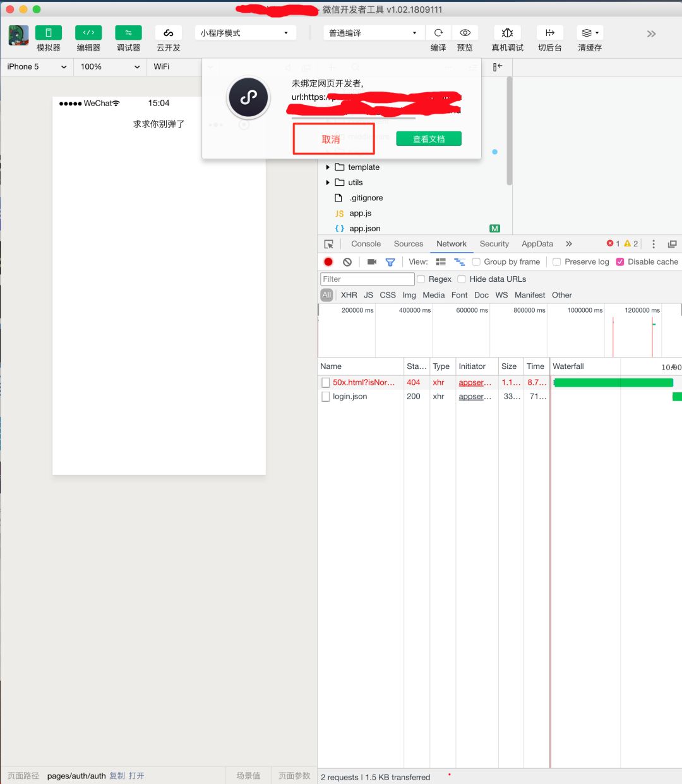Image resolution: width=682 pixels, height=784 pixels.
Task: Click 复制 to copy page path
Action: (x=117, y=776)
